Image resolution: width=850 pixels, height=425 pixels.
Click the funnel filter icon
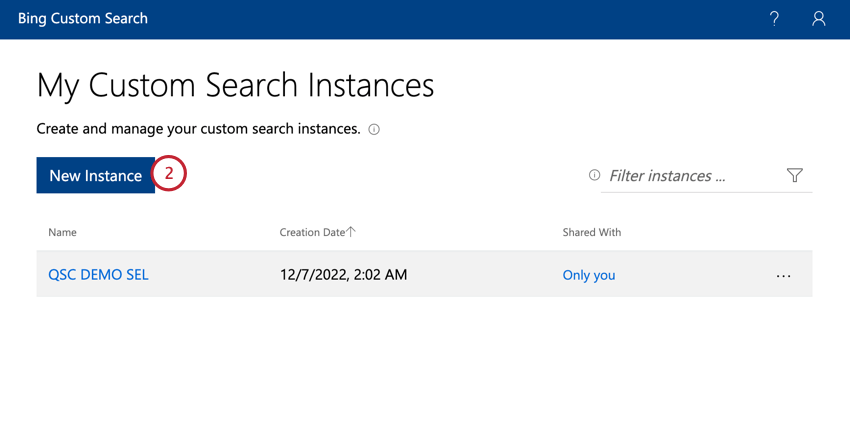[x=794, y=175]
